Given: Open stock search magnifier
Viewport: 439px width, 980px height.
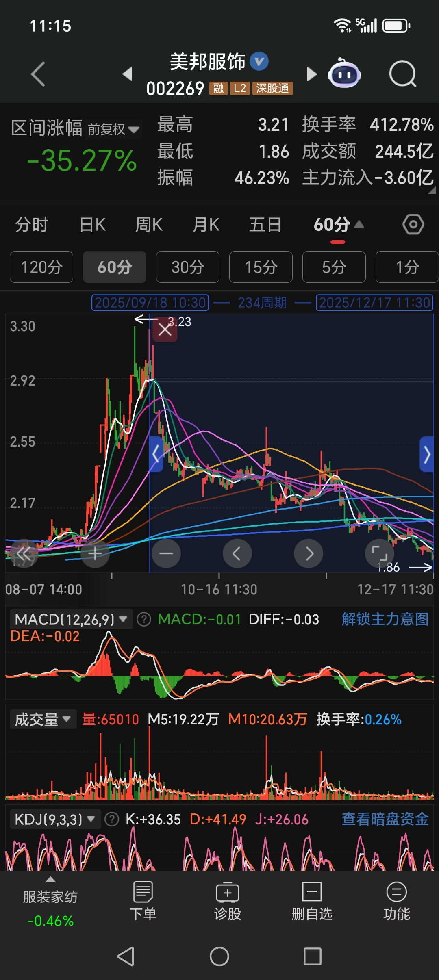Looking at the screenshot, I should pyautogui.click(x=402, y=74).
